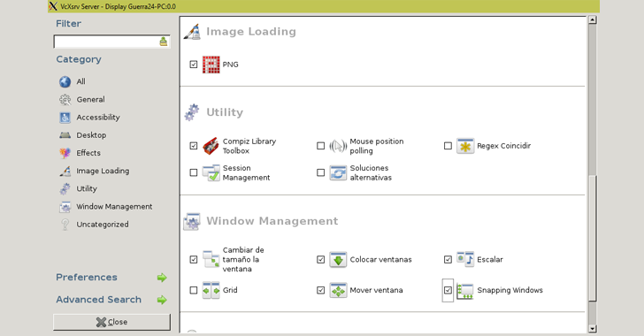Image resolution: width=644 pixels, height=336 pixels.
Task: Clear filter with broom icon
Action: (x=164, y=42)
